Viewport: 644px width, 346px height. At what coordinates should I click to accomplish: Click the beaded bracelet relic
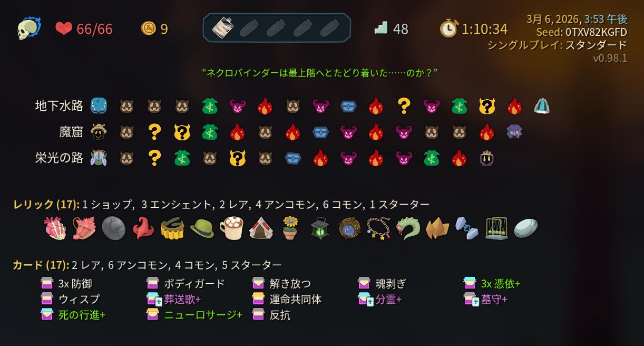point(378,228)
